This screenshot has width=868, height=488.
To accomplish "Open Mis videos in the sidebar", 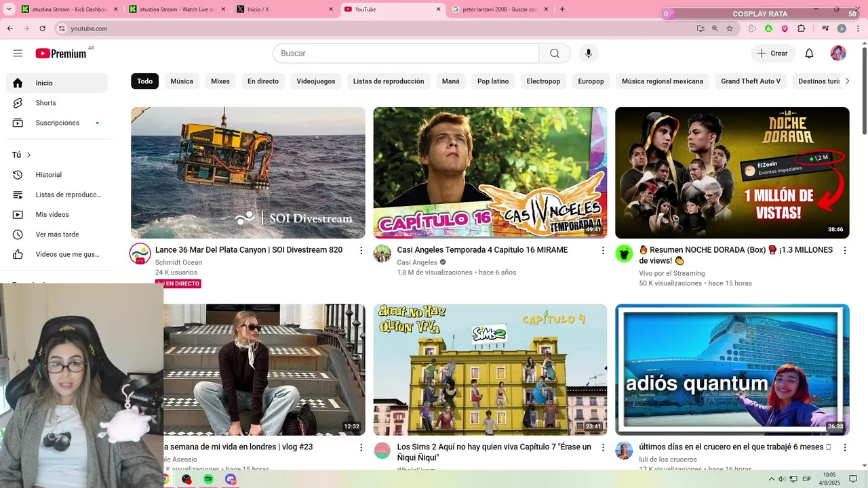I will 57,215.
